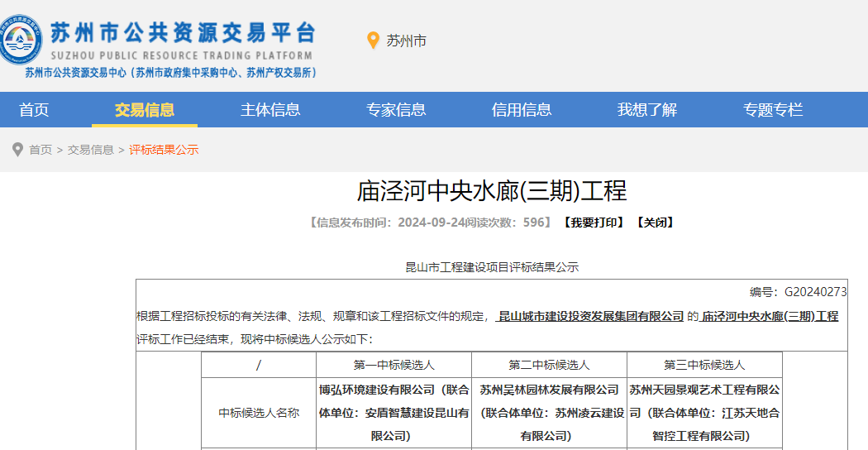This screenshot has height=450, width=868.
Task: Click the underlined 庙泾河中央水廊(三期)工程 project name
Action: [x=770, y=316]
